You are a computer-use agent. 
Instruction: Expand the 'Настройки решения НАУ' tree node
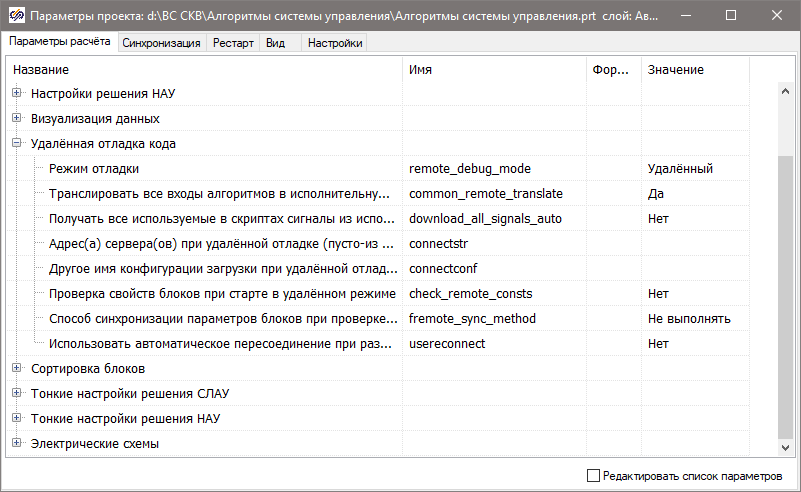coord(17,94)
